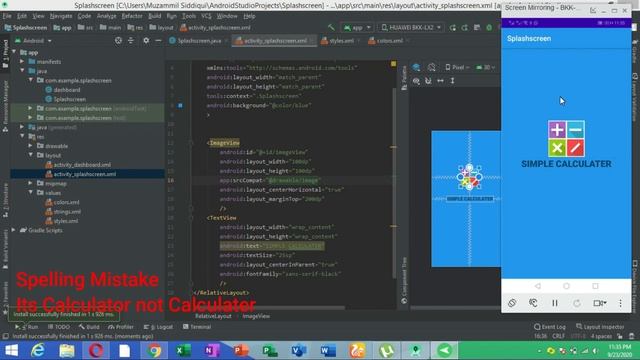The height and width of the screenshot is (360, 640).
Task: Expand Gradle Scripts node
Action: tap(14, 230)
